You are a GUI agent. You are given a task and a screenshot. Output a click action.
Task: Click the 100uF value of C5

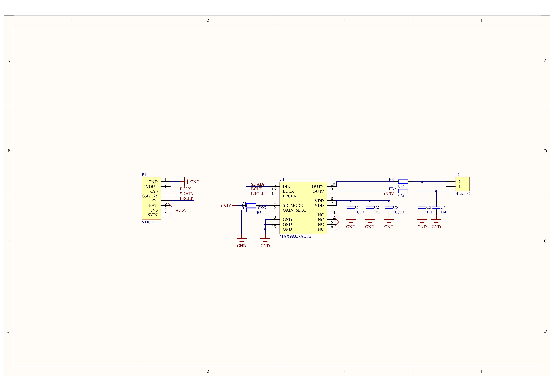coord(398,212)
